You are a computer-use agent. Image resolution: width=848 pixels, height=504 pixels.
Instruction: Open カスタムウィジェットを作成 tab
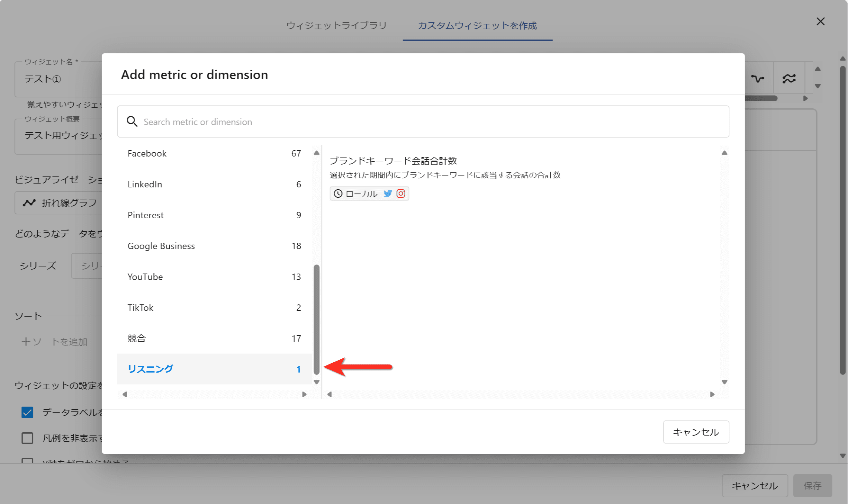[477, 25]
